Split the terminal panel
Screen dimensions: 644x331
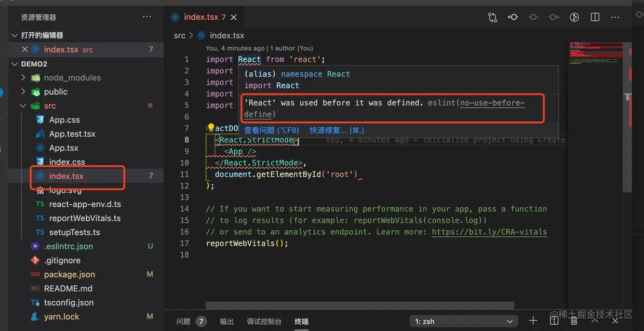(x=554, y=321)
